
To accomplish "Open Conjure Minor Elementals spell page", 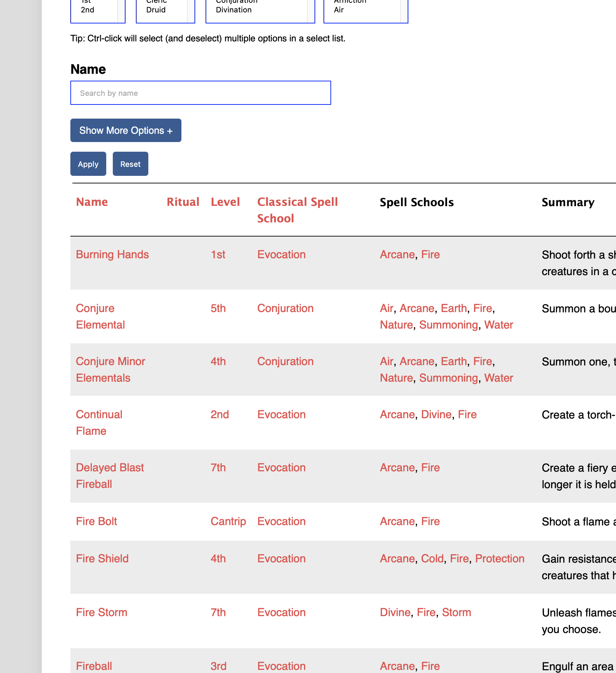I will tap(110, 370).
